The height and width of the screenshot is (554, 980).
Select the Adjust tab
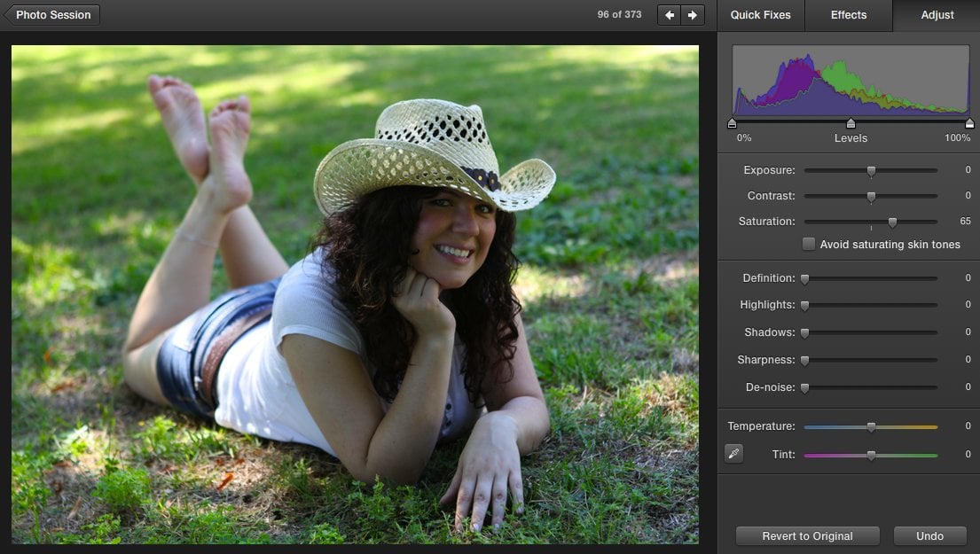[x=937, y=15]
